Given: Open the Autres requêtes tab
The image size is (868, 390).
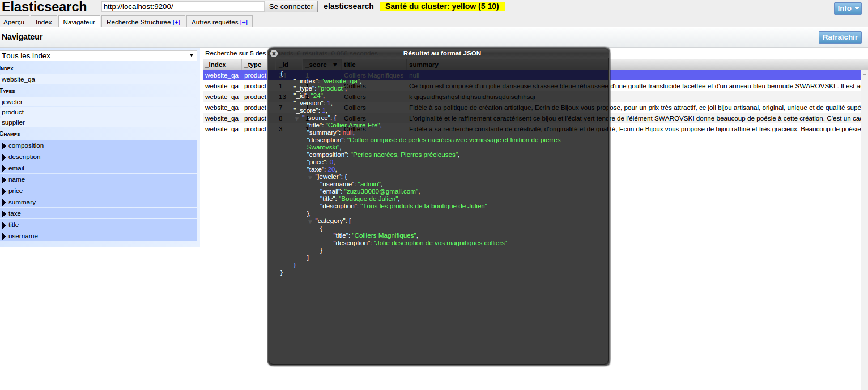Looking at the screenshot, I should [219, 22].
